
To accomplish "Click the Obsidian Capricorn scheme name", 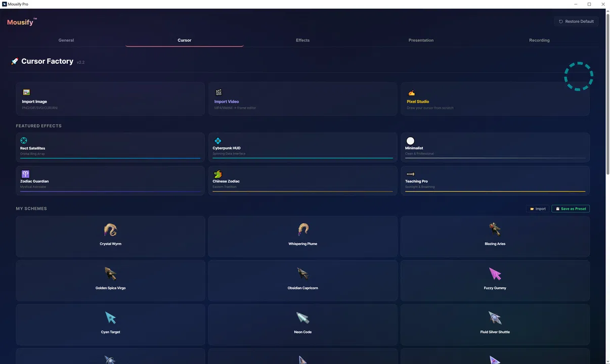I will coord(303,288).
